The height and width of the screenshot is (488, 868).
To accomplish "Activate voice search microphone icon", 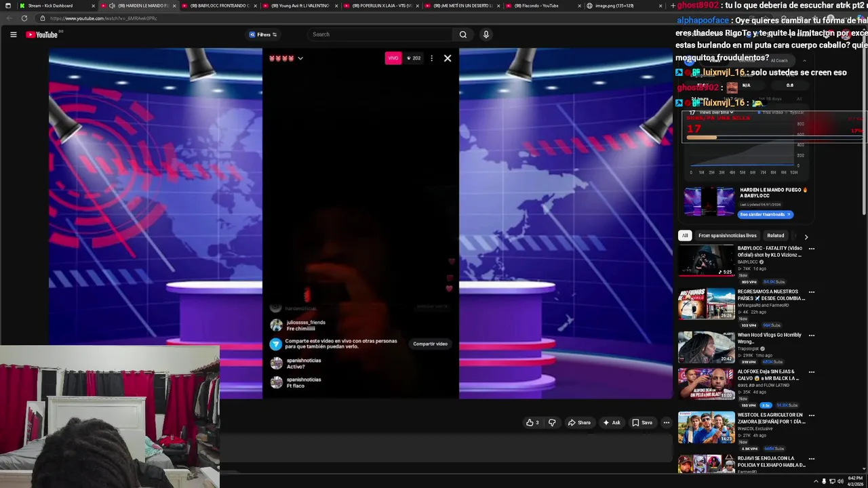I will click(486, 35).
